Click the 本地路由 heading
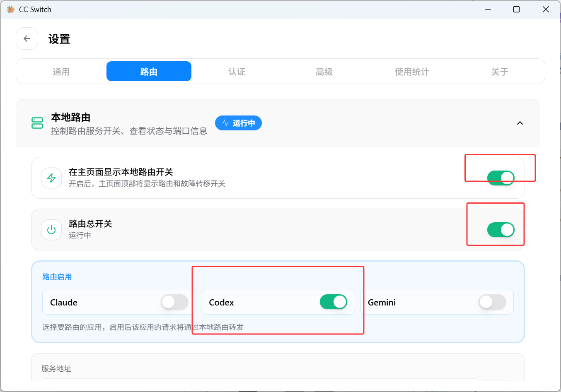This screenshot has height=392, width=561. (71, 118)
